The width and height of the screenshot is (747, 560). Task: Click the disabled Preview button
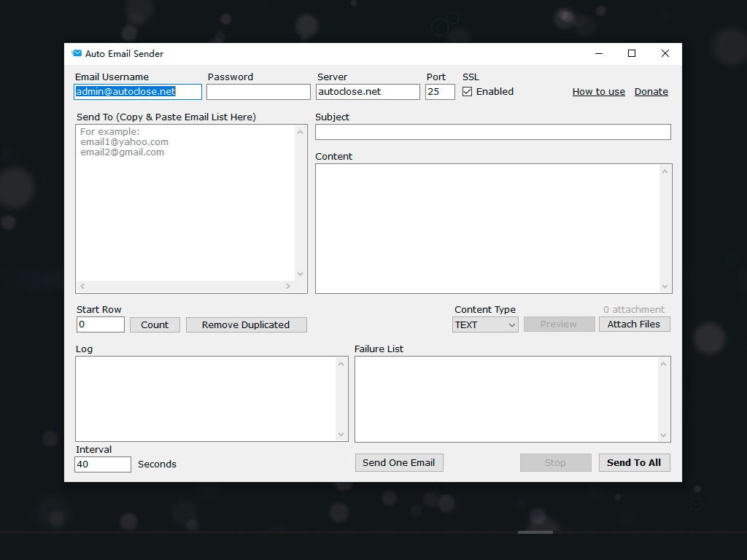pos(559,324)
